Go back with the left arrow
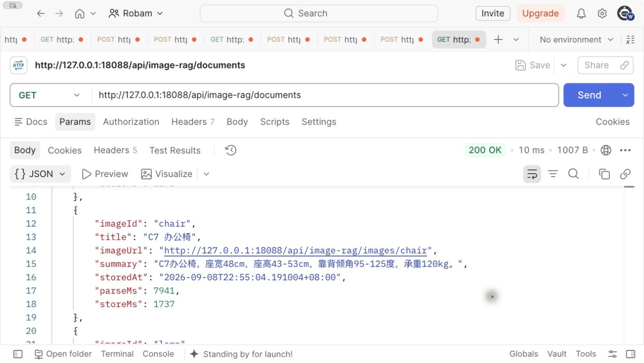The width and height of the screenshot is (644, 363). coord(41,14)
